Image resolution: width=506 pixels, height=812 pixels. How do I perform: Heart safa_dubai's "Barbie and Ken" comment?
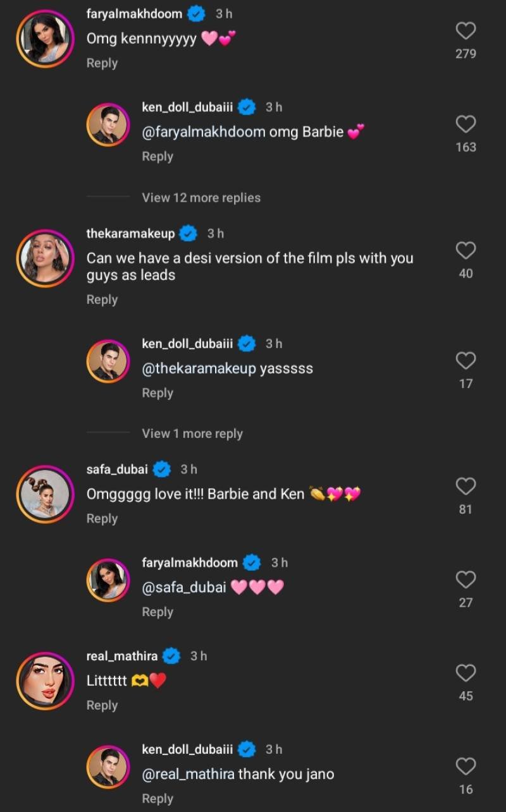point(466,486)
